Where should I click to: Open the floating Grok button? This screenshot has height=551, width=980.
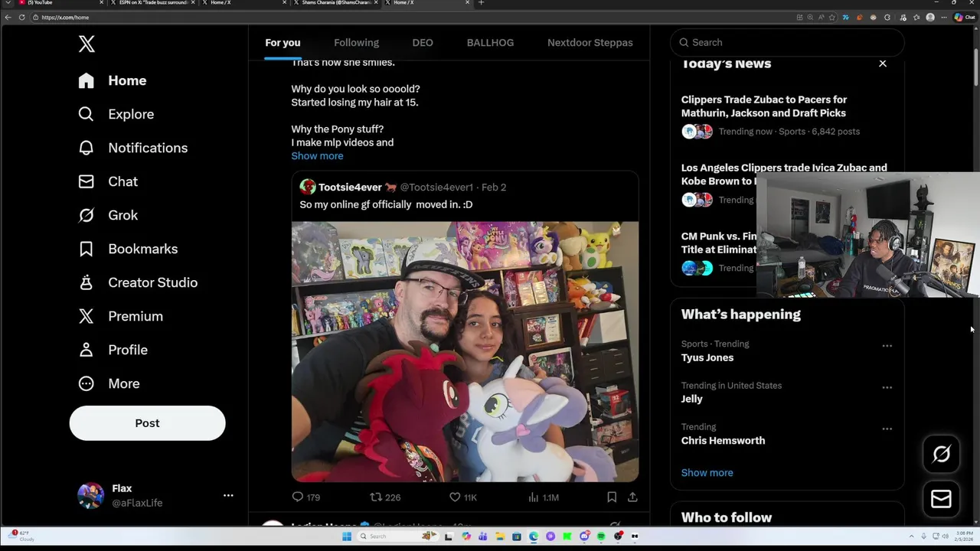coord(941,454)
